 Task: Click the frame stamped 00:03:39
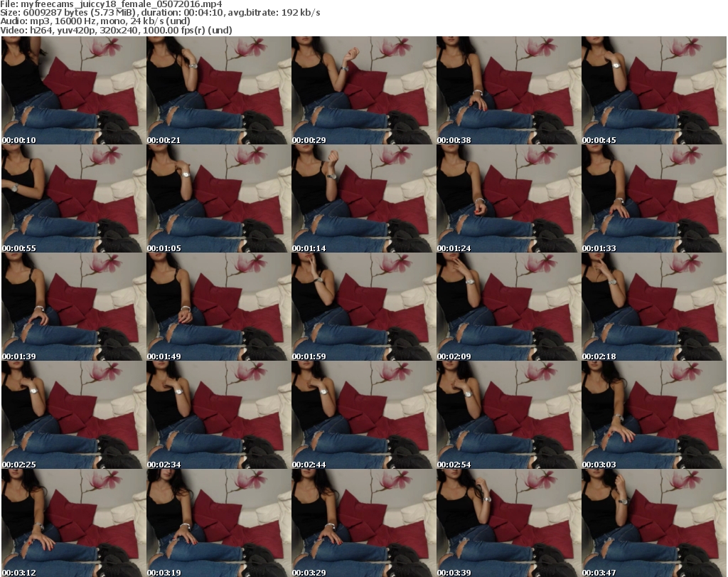[x=508, y=523]
